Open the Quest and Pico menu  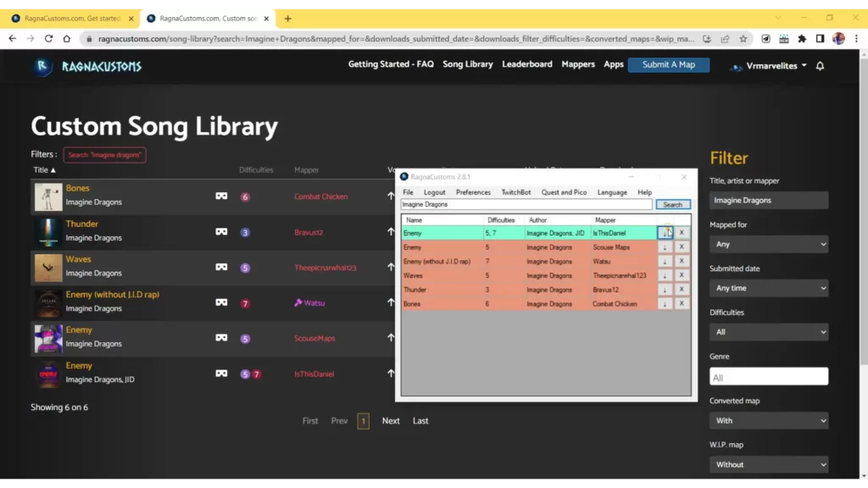pyautogui.click(x=564, y=192)
